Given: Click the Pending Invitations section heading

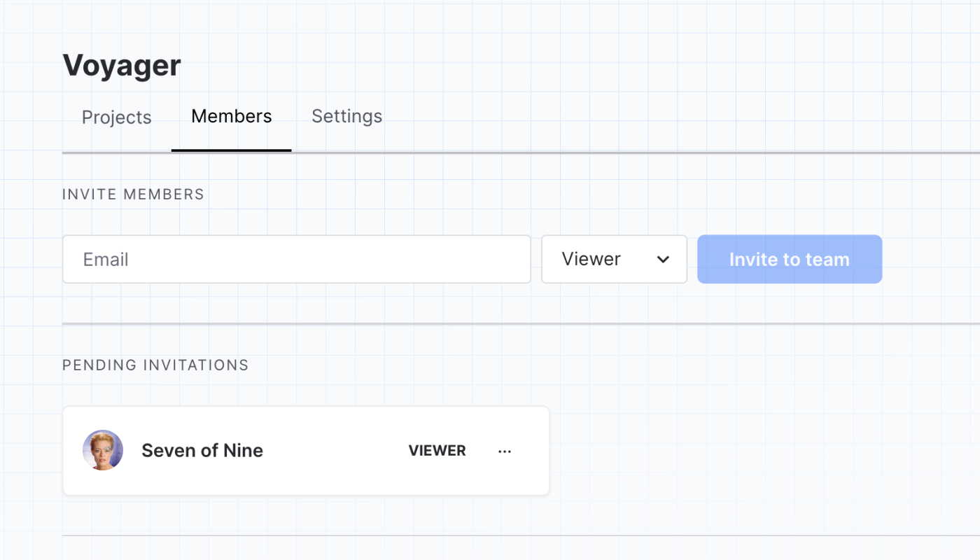Looking at the screenshot, I should point(155,365).
